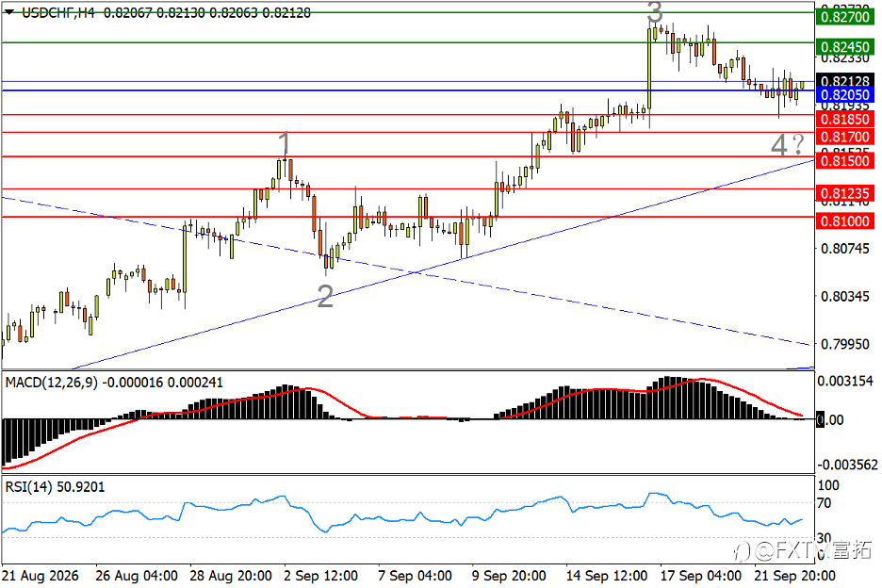Click the 0.80745 price axis value

[x=845, y=248]
